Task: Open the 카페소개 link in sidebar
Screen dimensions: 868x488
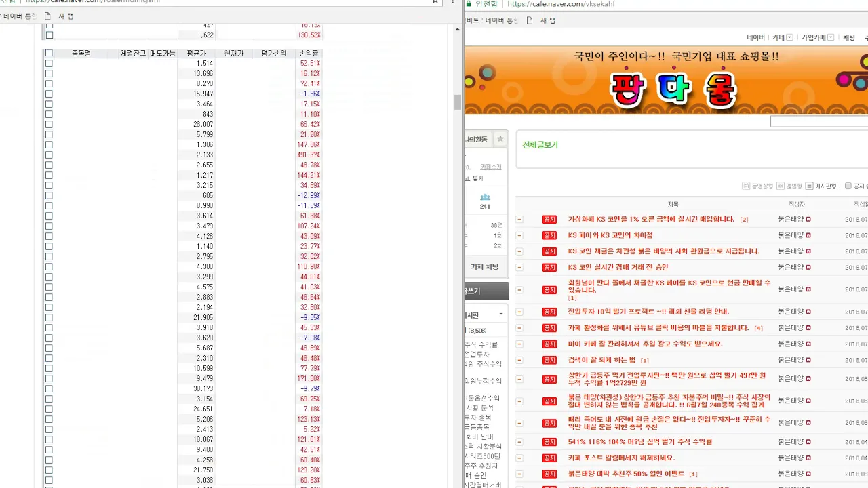Action: 491,167
